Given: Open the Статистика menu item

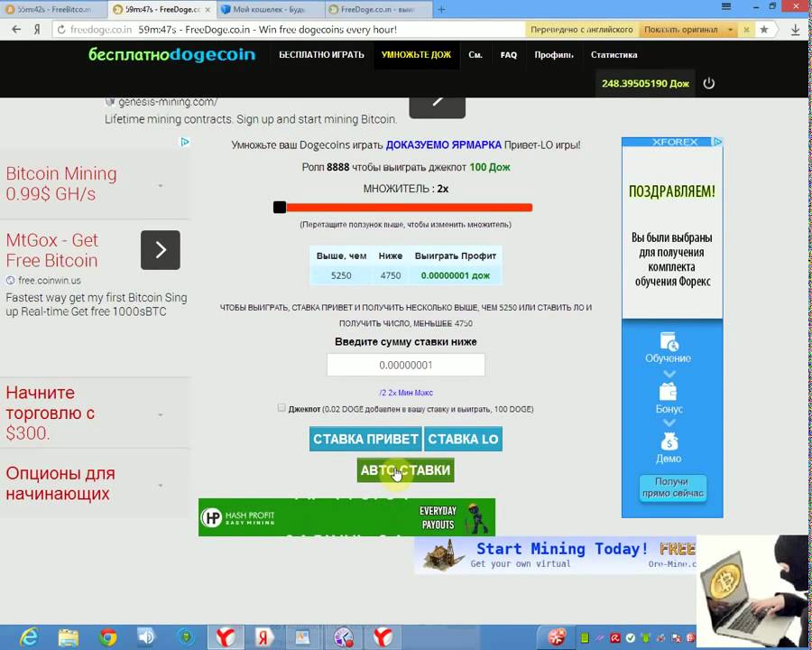Looking at the screenshot, I should 614,54.
